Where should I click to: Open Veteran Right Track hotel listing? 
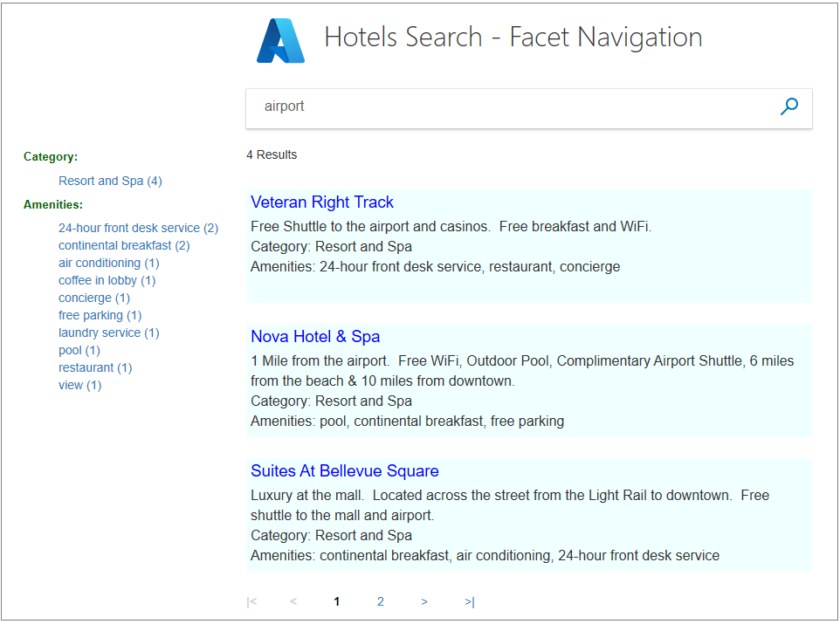pos(322,202)
